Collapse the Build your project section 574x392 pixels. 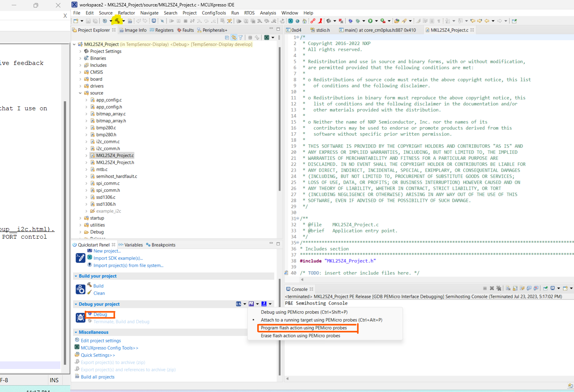76,276
